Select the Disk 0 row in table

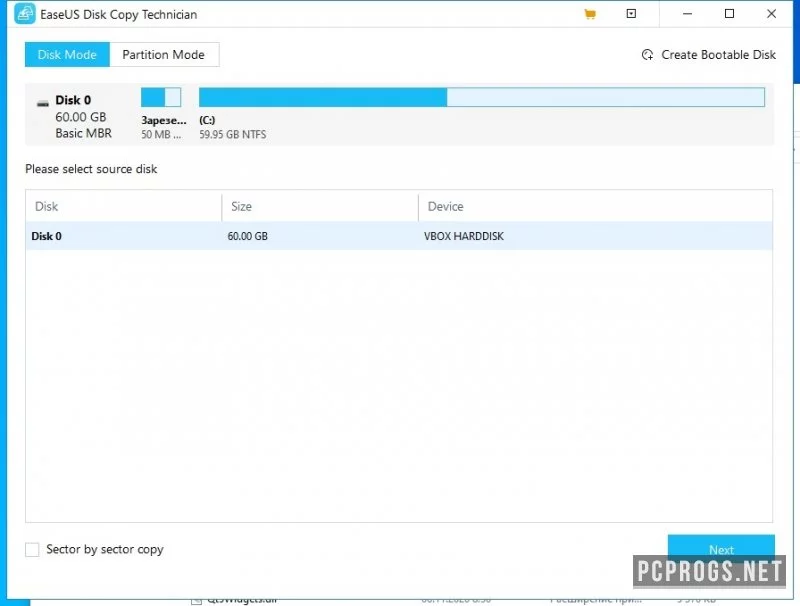click(x=399, y=236)
